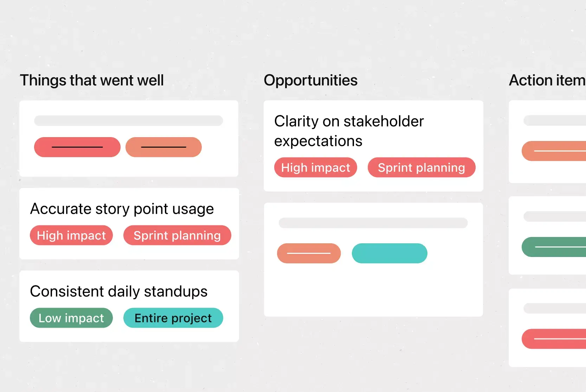Select the blank teal tag in Opportunities card

pyautogui.click(x=389, y=253)
